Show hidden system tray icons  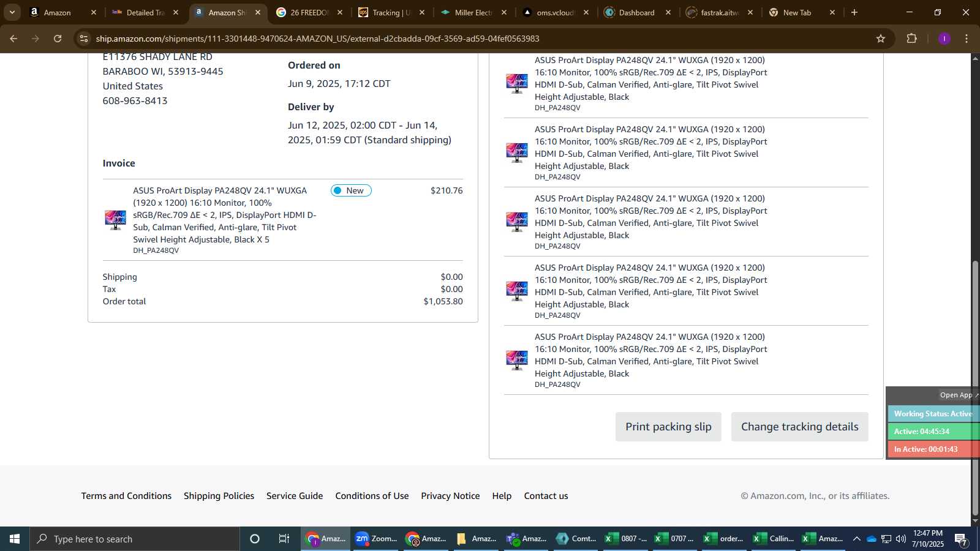coord(856,539)
